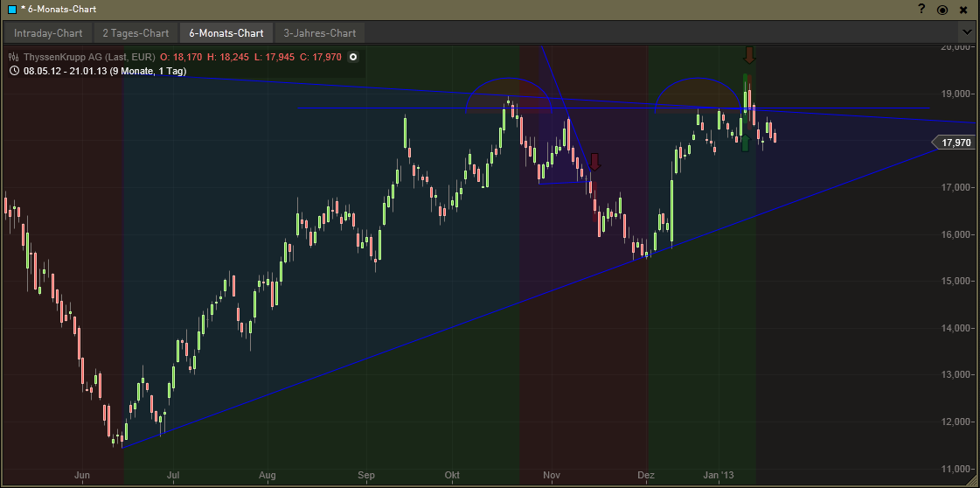Click the Nov label on time axis
This screenshot has height=488, width=980.
[552, 476]
